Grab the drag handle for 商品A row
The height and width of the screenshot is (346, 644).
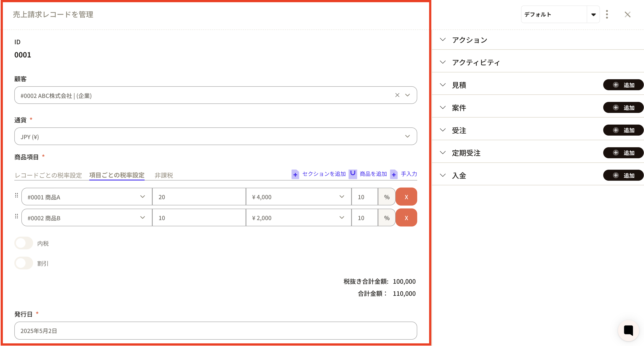17,195
